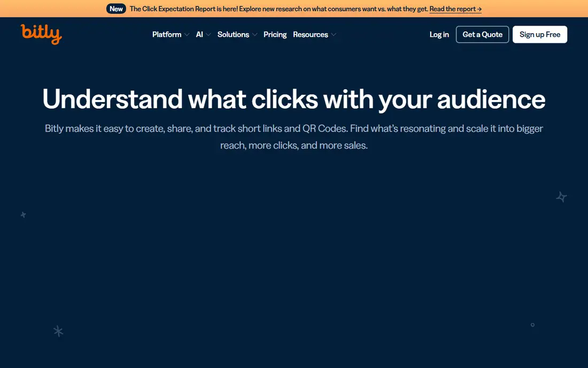Follow the Read the report link
Viewport: 588px width, 368px height.
coord(455,9)
